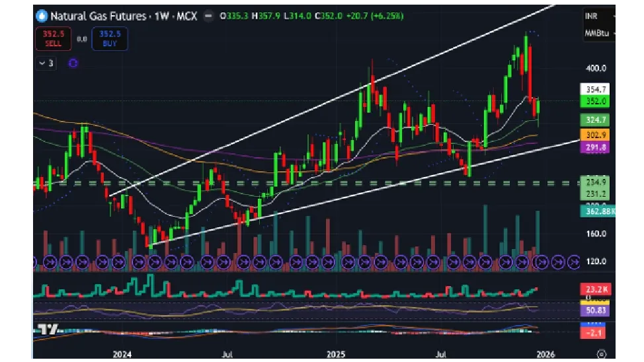This screenshot has height=362, width=644.
Task: Click the C352.0 close value
Action: 329,16
